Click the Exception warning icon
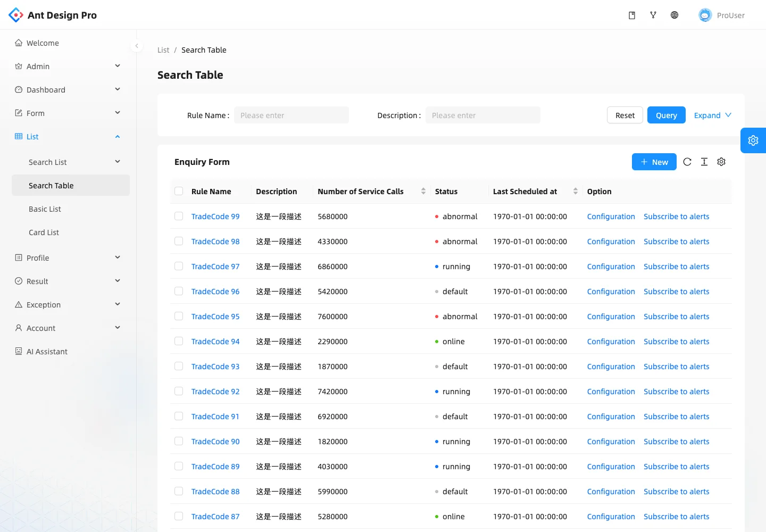Screen dimensions: 766x532 tap(19, 305)
